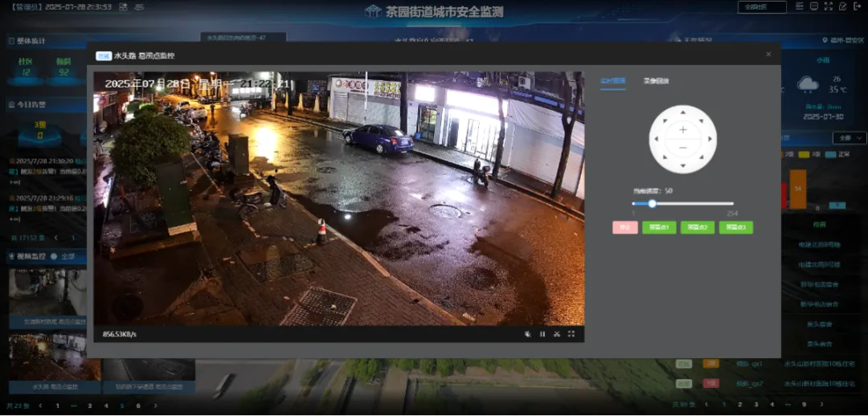Click the PTZ speed slider track
Viewport: 868px width, 416px height.
pyautogui.click(x=691, y=203)
